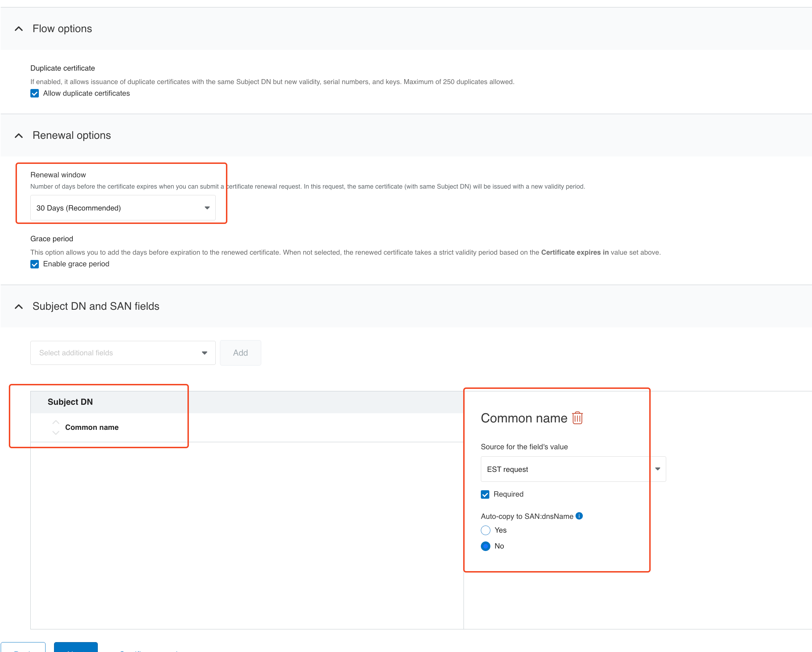Image resolution: width=812 pixels, height=652 pixels.
Task: Open the Auto-copy to SAN:dnsName info icon
Action: pyautogui.click(x=579, y=516)
